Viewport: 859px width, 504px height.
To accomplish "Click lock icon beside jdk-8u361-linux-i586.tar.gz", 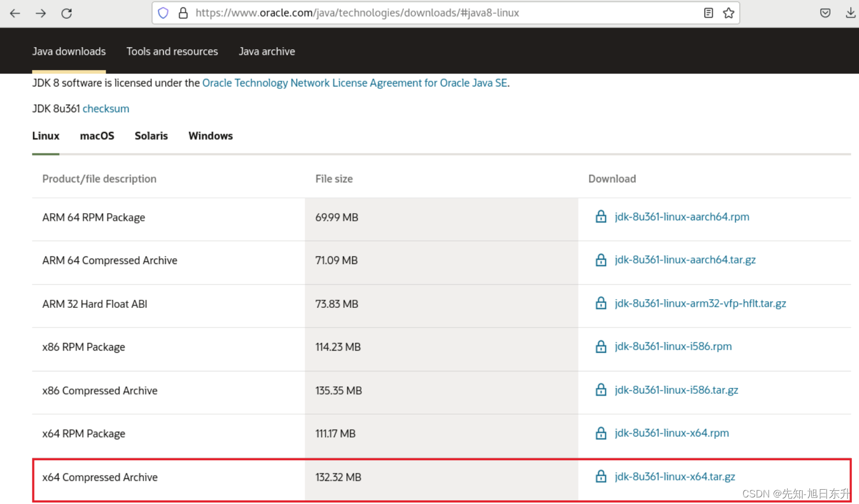I will 601,390.
